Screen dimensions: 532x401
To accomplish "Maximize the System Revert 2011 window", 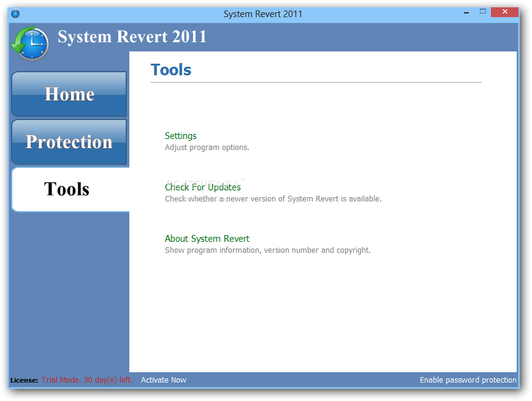I will point(483,12).
